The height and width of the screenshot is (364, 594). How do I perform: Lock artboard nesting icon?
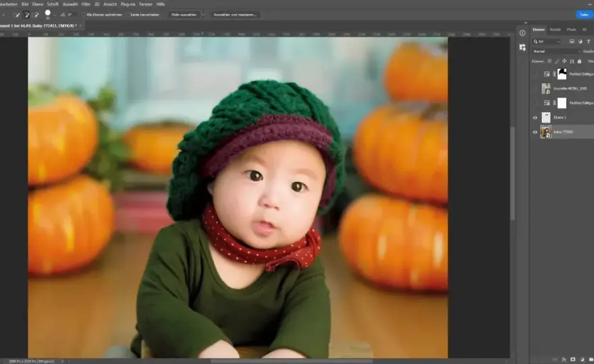[x=572, y=61]
